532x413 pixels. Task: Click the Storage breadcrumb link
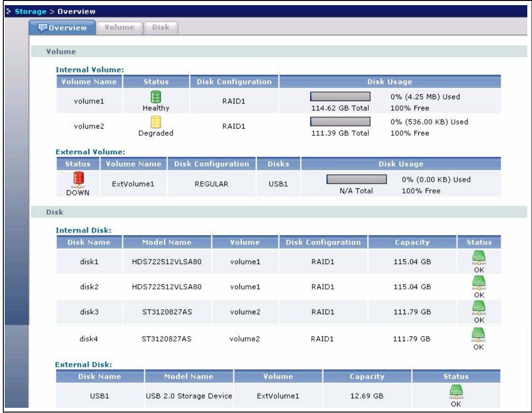[31, 12]
